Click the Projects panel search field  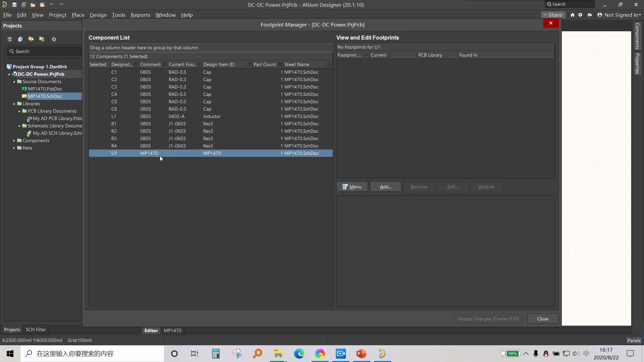click(x=45, y=51)
